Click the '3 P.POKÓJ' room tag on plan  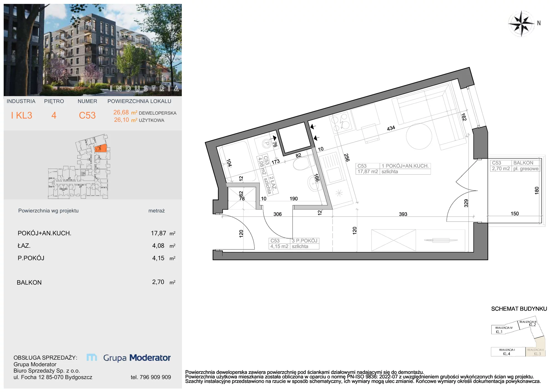coord(294,243)
